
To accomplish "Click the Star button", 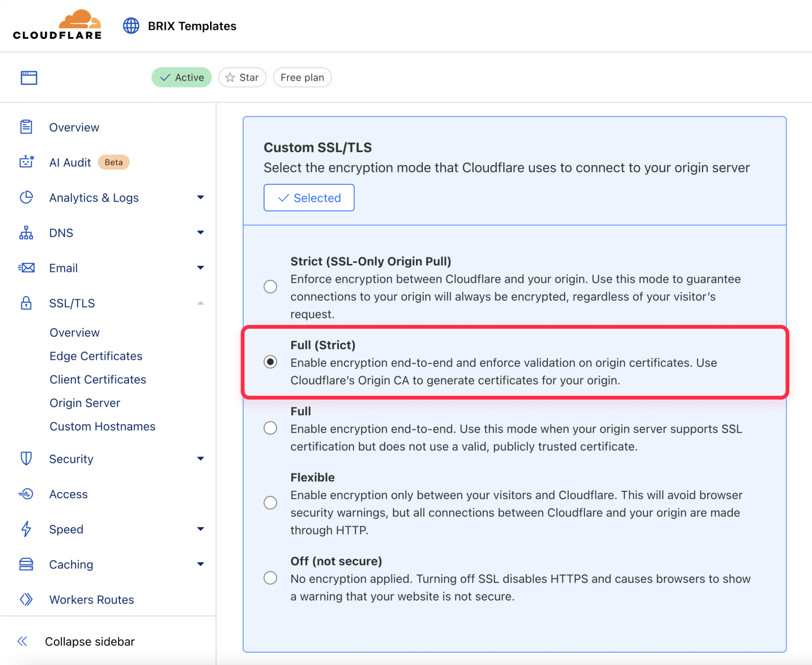I will [x=242, y=77].
